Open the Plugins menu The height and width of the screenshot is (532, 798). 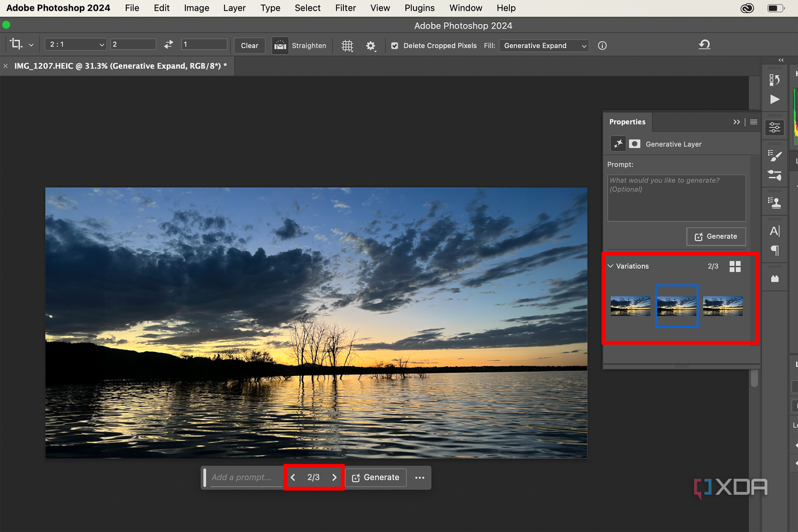pos(419,8)
